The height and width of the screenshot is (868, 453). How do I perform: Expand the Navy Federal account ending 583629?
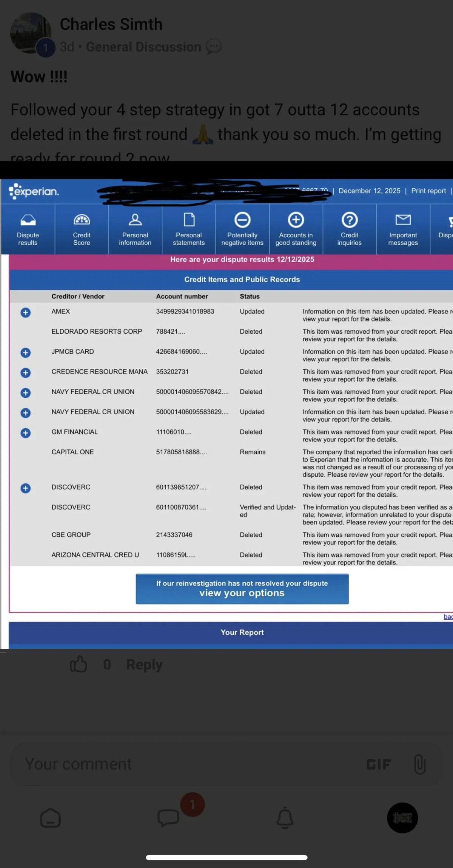[25, 413]
